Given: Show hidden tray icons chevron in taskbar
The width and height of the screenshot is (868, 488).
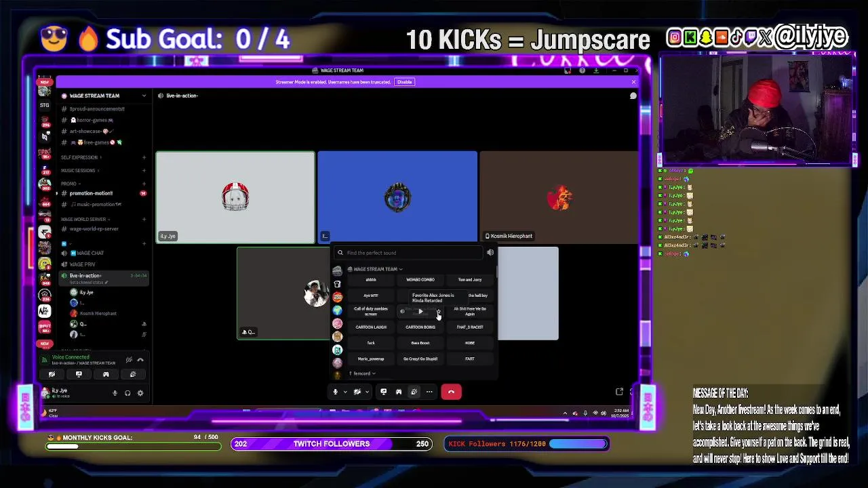Looking at the screenshot, I should (565, 413).
